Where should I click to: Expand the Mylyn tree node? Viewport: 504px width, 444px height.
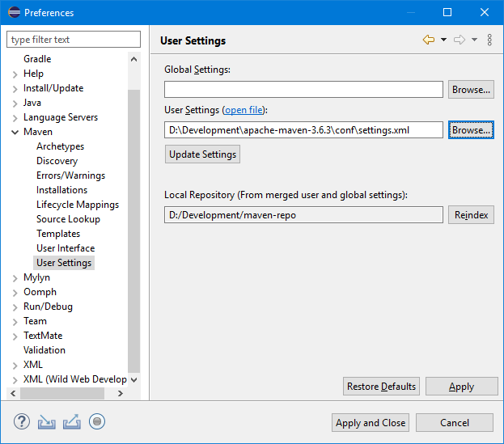tap(15, 278)
